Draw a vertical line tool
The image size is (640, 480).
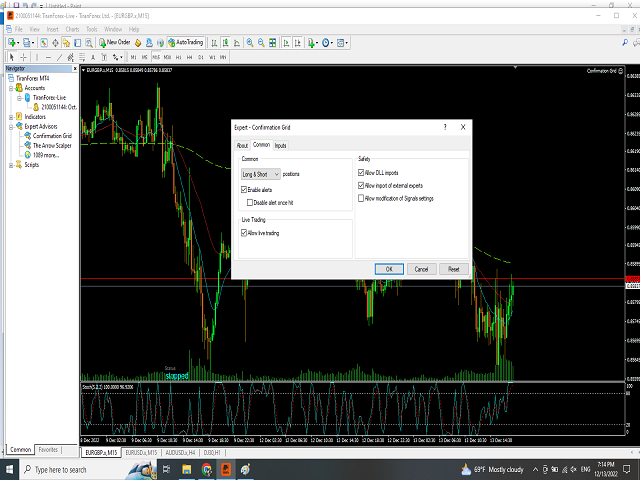[x=37, y=57]
